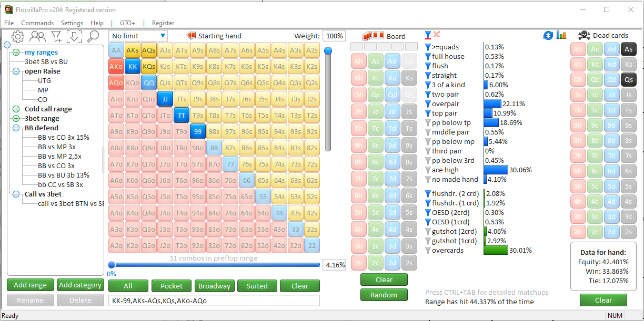644x321 pixels.
Task: Open the Settings menu
Action: tap(72, 23)
